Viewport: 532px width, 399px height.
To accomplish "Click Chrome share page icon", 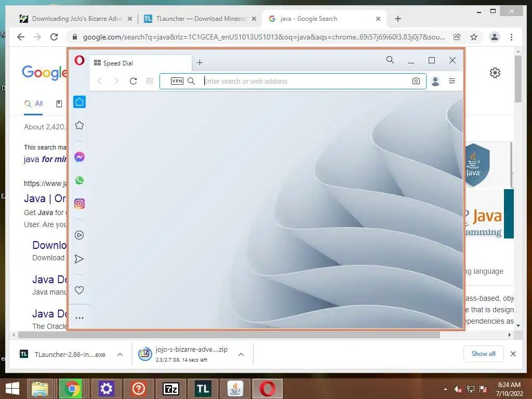I will 457,37.
